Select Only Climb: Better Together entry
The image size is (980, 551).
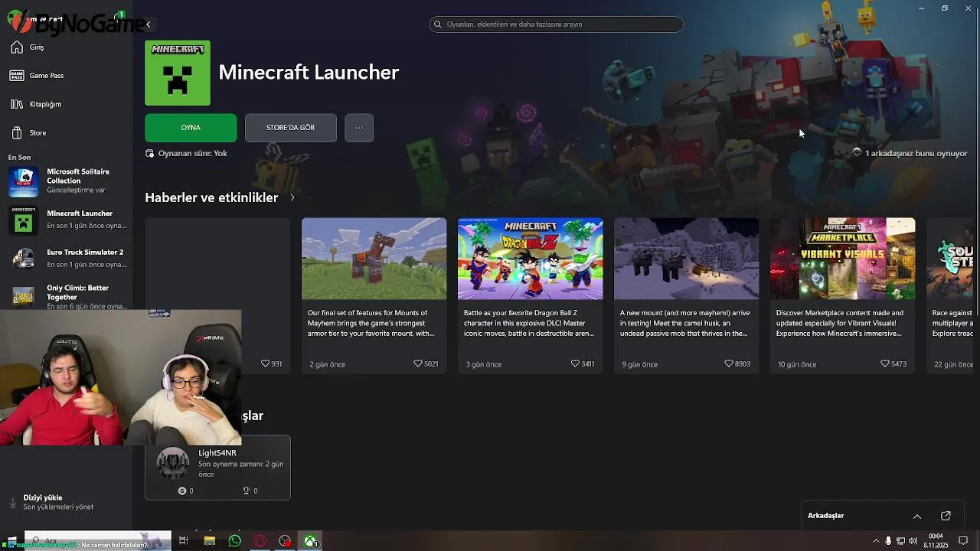[x=66, y=296]
